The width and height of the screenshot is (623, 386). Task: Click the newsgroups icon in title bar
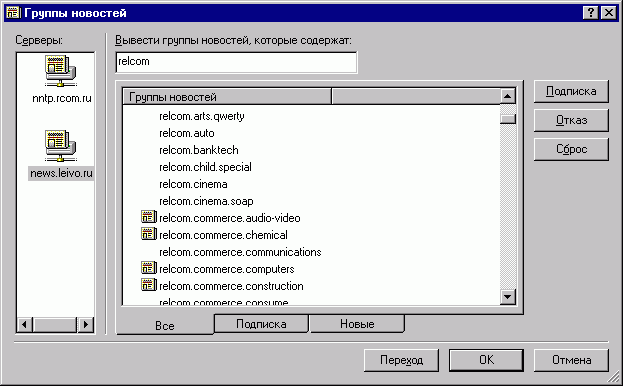pos(13,13)
